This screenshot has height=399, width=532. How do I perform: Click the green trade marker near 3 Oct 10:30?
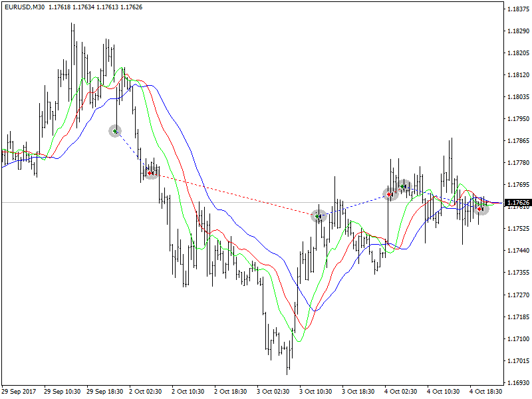[318, 216]
